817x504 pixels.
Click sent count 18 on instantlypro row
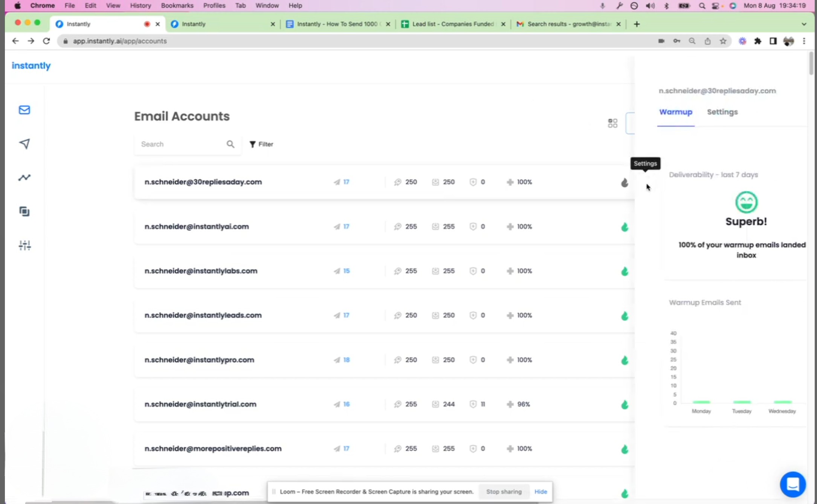[347, 360]
